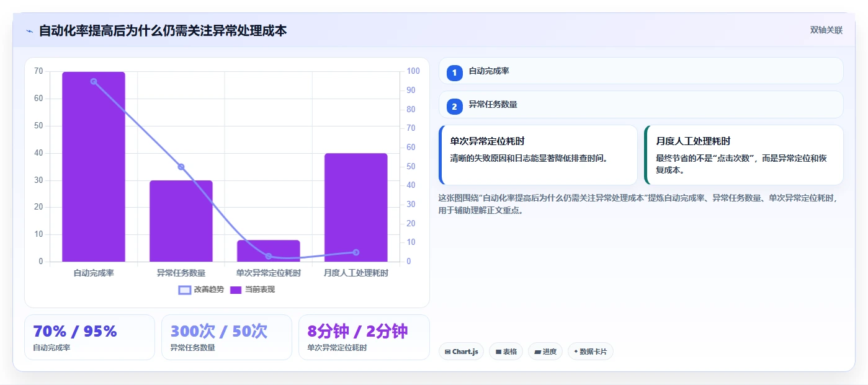This screenshot has height=385, width=868.
Task: Click the left axis value 70
Action: (38, 71)
